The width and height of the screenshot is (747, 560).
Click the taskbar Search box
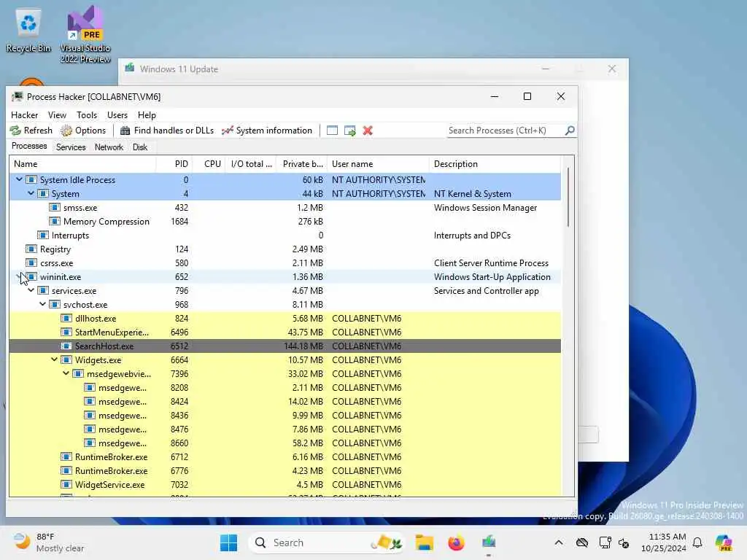point(326,542)
